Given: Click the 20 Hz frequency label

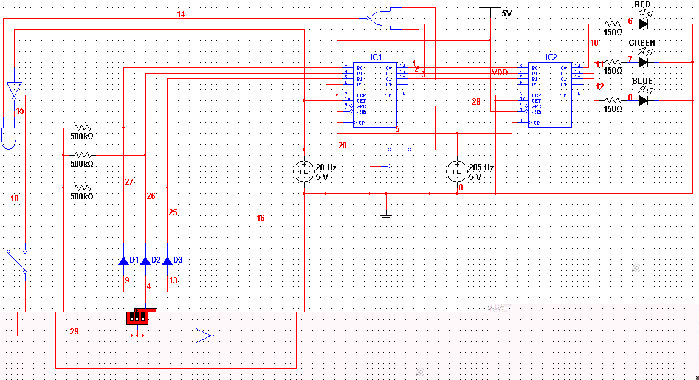Looking at the screenshot, I should click(x=326, y=168).
